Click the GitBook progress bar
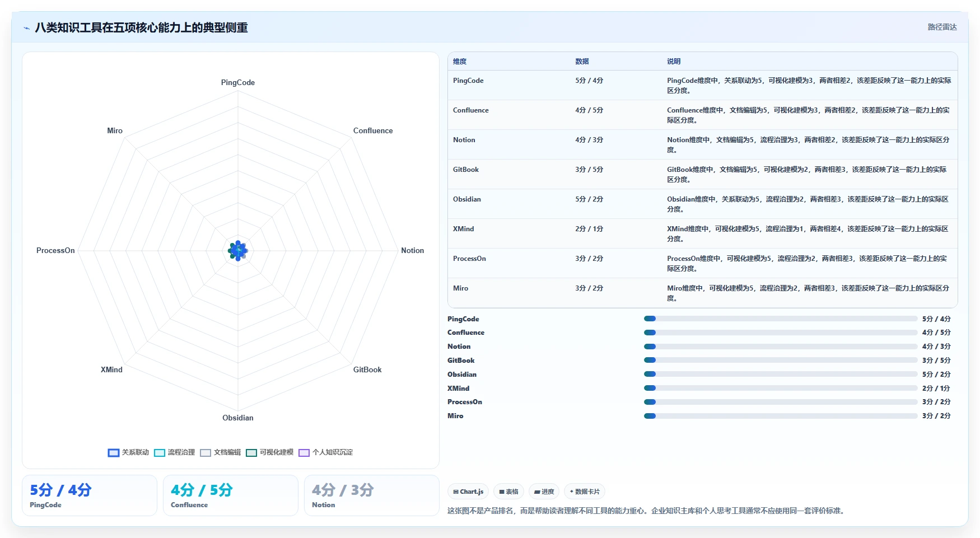980x538 pixels. point(781,360)
